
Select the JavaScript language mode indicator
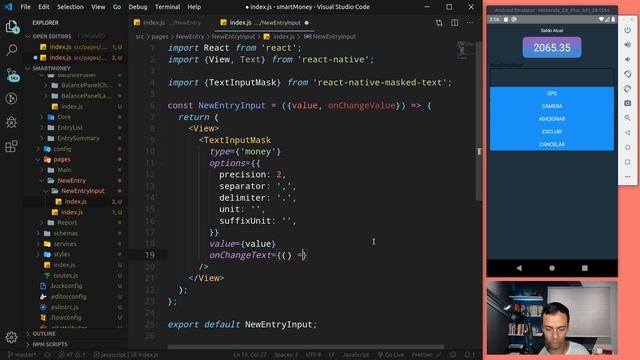[356, 355]
